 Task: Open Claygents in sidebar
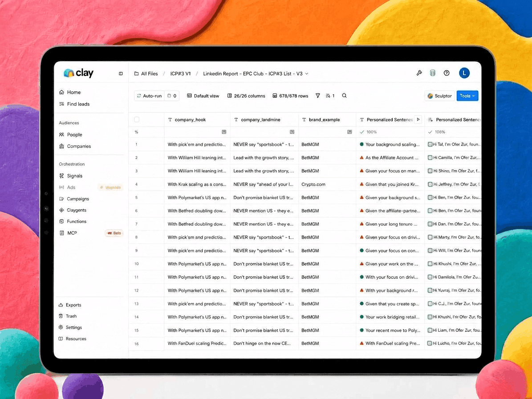pos(73,210)
